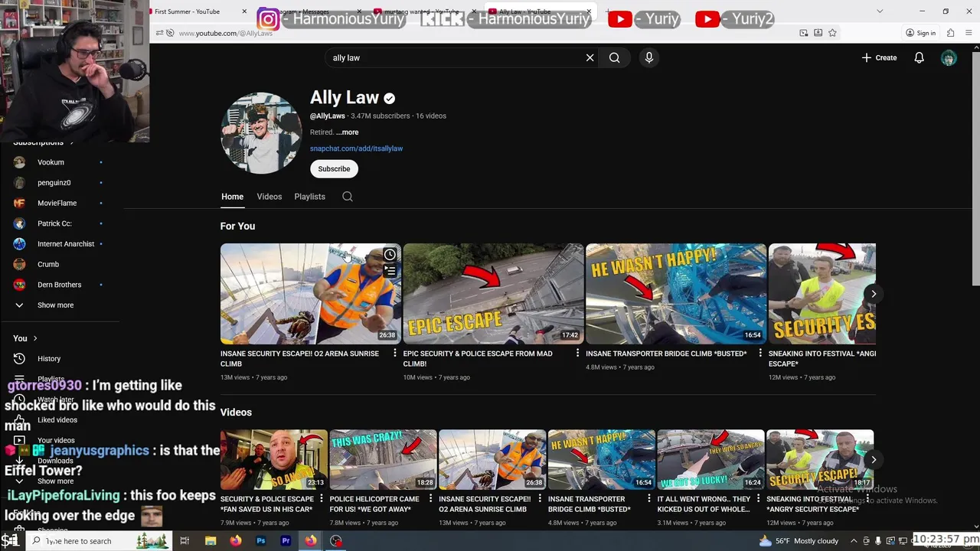Image resolution: width=980 pixels, height=551 pixels.
Task: Open Dern Brothers channel from subscriptions
Action: 59,285
